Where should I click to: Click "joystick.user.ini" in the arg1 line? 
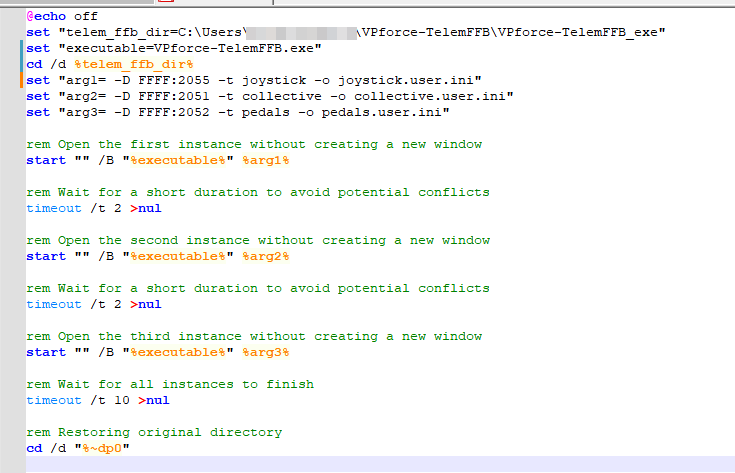(406, 81)
